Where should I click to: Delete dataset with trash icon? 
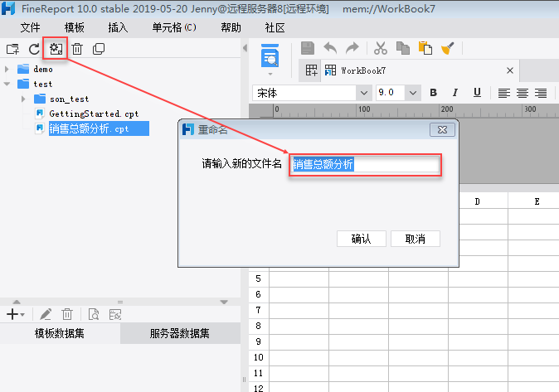click(x=67, y=314)
